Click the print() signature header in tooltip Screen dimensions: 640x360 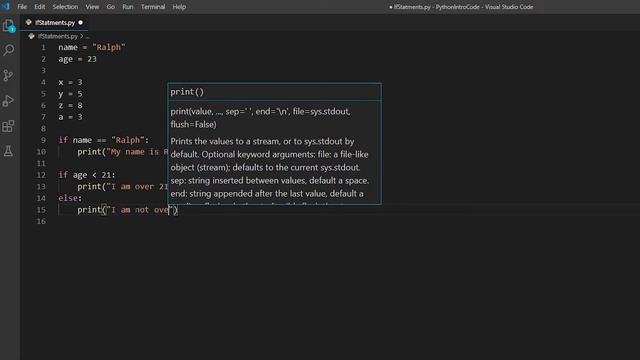click(x=187, y=92)
